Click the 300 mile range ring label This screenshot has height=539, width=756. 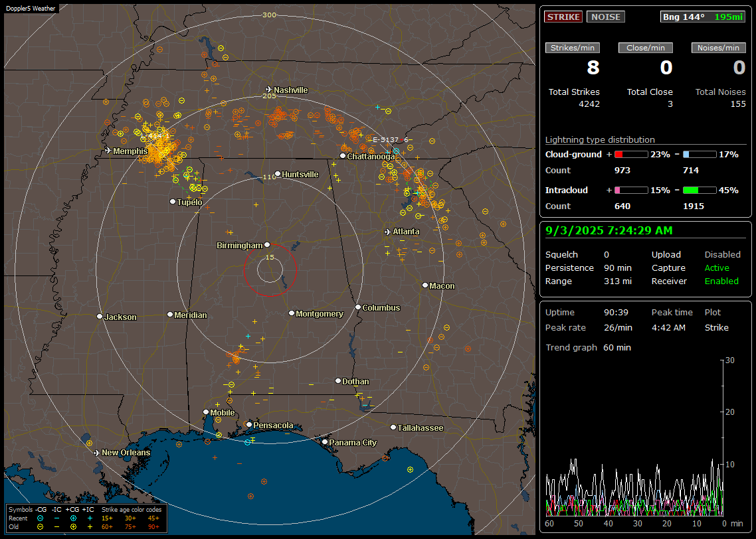click(269, 15)
